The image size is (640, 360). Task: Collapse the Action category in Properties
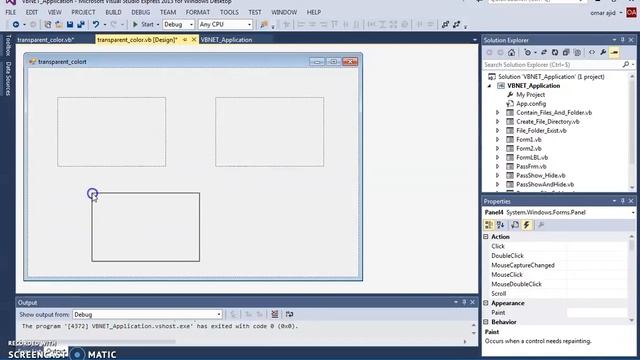click(x=486, y=237)
